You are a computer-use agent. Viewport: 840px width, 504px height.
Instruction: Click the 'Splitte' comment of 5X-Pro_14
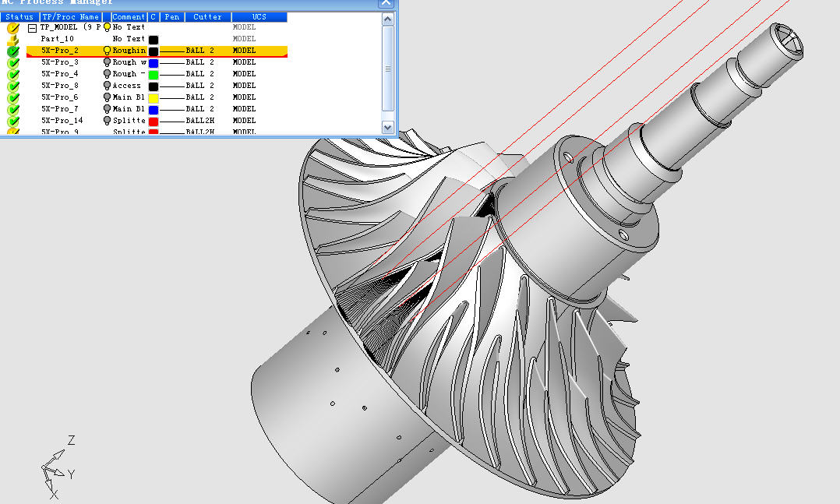(129, 121)
